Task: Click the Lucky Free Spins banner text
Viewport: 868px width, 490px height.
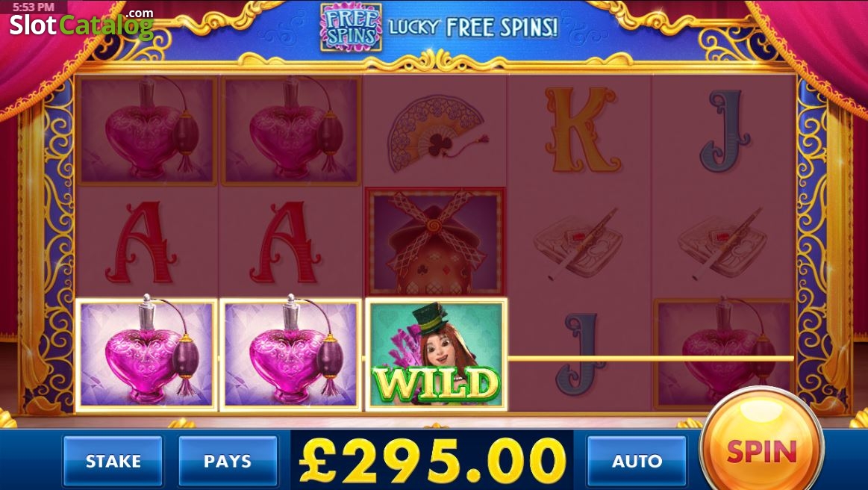Action: pyautogui.click(x=473, y=27)
